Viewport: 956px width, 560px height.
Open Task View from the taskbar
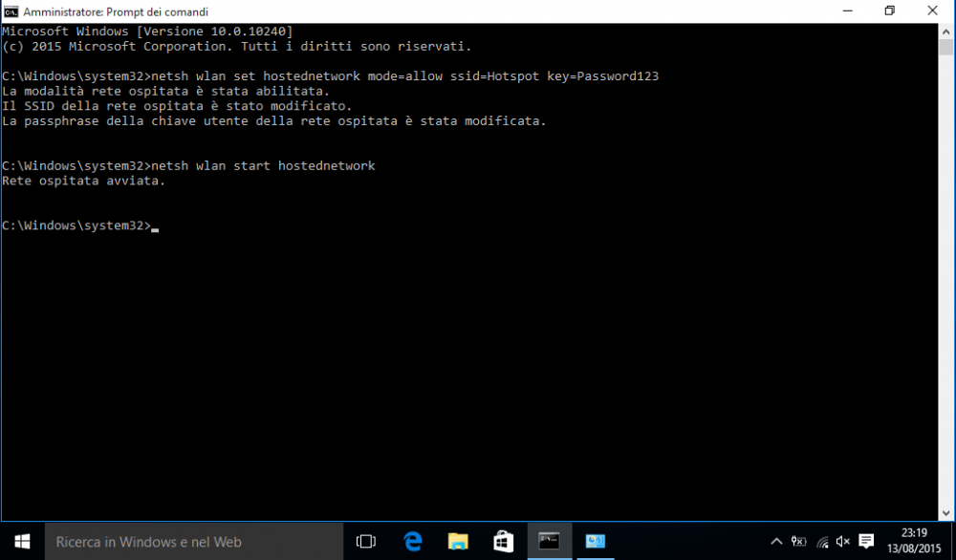point(366,541)
